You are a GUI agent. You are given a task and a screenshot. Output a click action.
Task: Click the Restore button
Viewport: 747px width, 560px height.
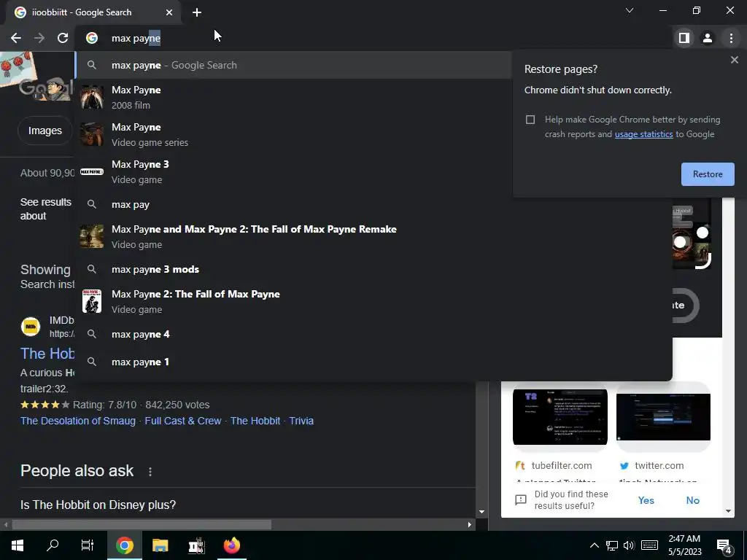point(708,174)
